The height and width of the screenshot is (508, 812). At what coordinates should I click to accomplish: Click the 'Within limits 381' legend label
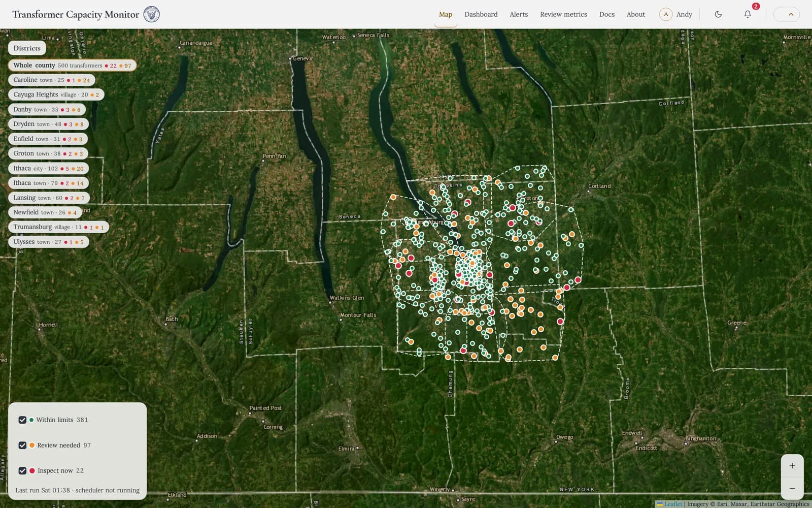(x=62, y=420)
